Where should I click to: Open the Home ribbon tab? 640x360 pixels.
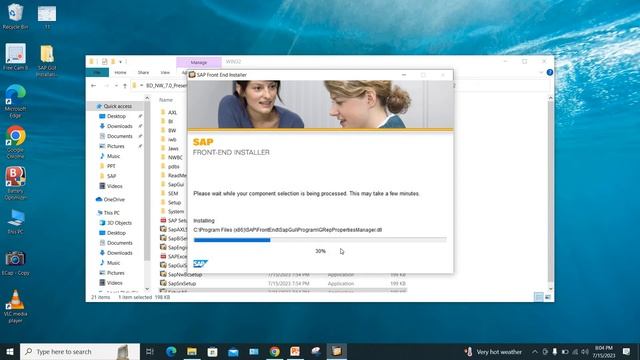120,72
